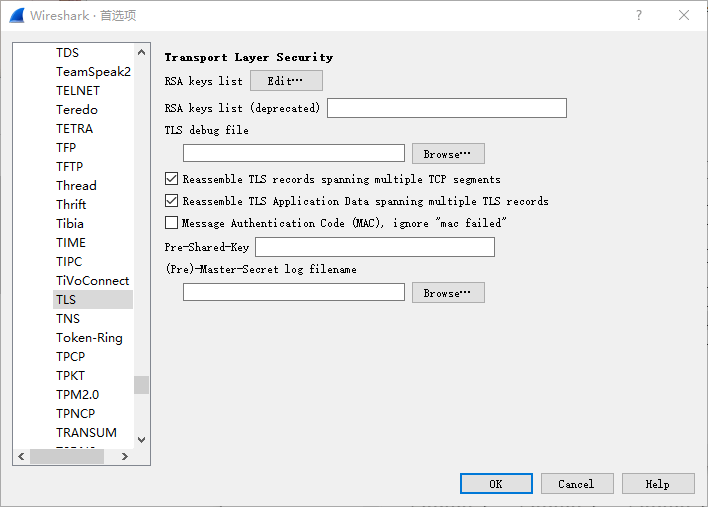Browse for TLS debug file
This screenshot has height=507, width=708.
[x=448, y=154]
